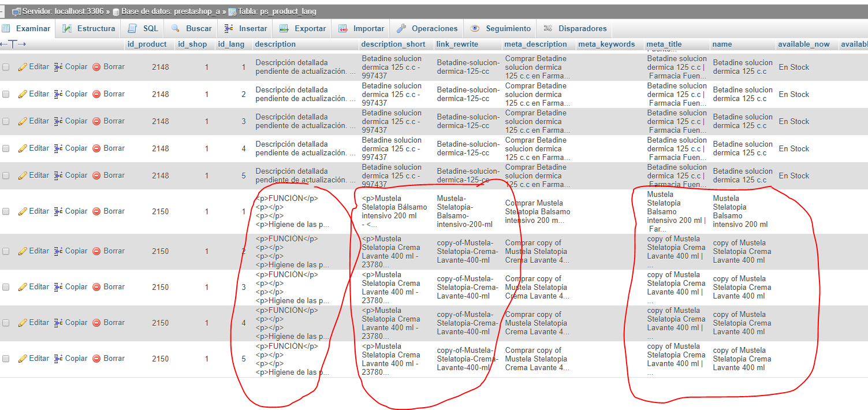
Task: Sort by id_product column header
Action: 147,44
